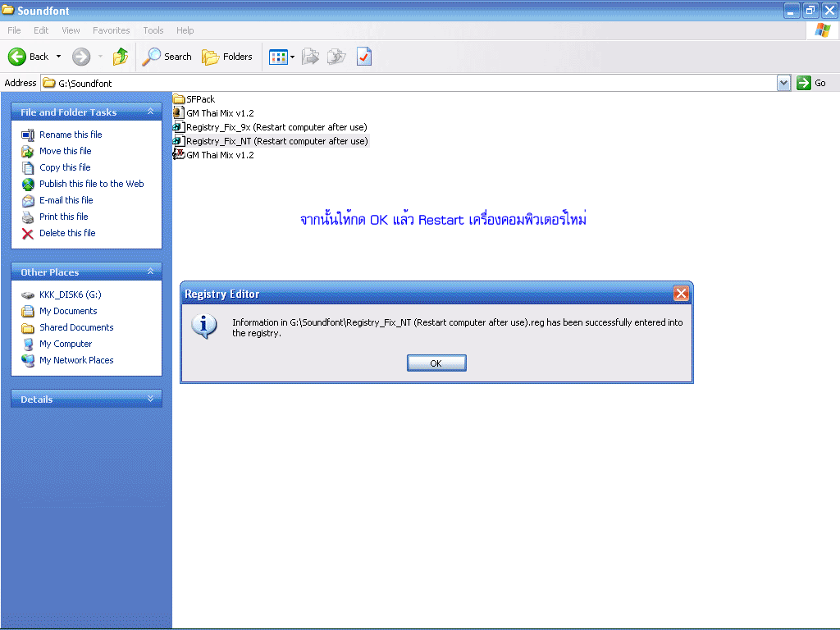
Task: Click Copy this file
Action: pos(65,167)
